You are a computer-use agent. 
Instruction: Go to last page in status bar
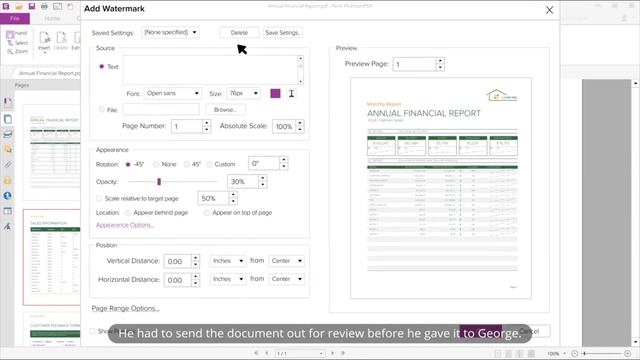[343, 353]
